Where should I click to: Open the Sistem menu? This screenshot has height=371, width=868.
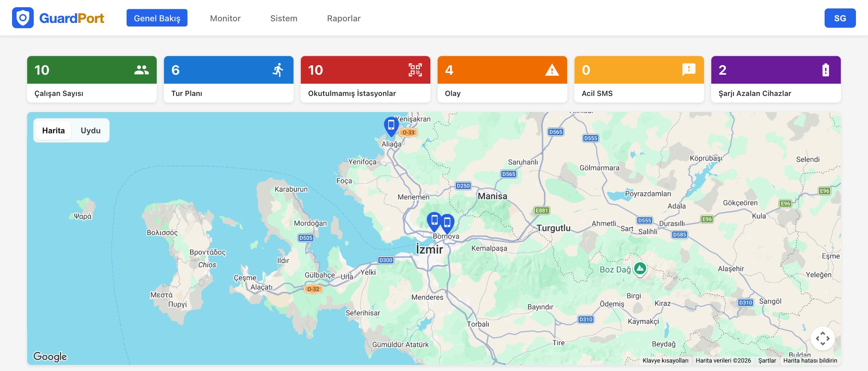(x=284, y=18)
